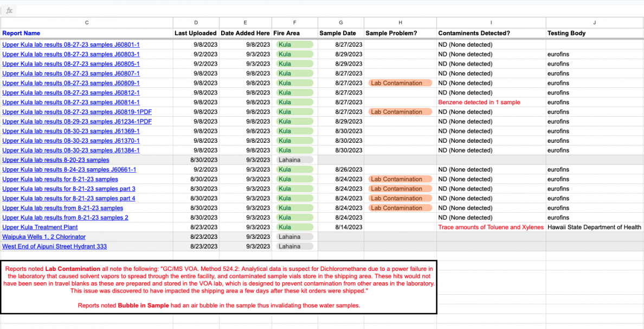The image size is (644, 329).
Task: Click the fx formula icon
Action: (x=9, y=10)
